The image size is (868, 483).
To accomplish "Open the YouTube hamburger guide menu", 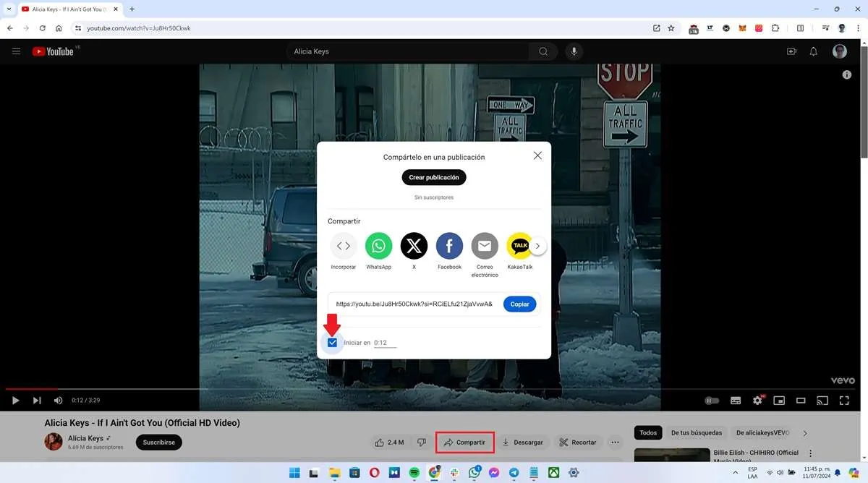I will coord(16,51).
